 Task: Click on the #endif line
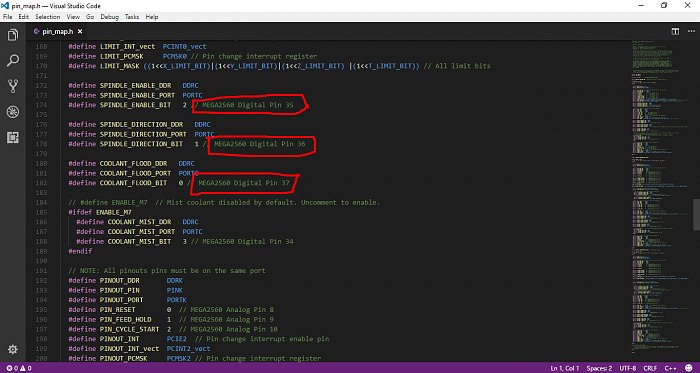[x=80, y=251]
